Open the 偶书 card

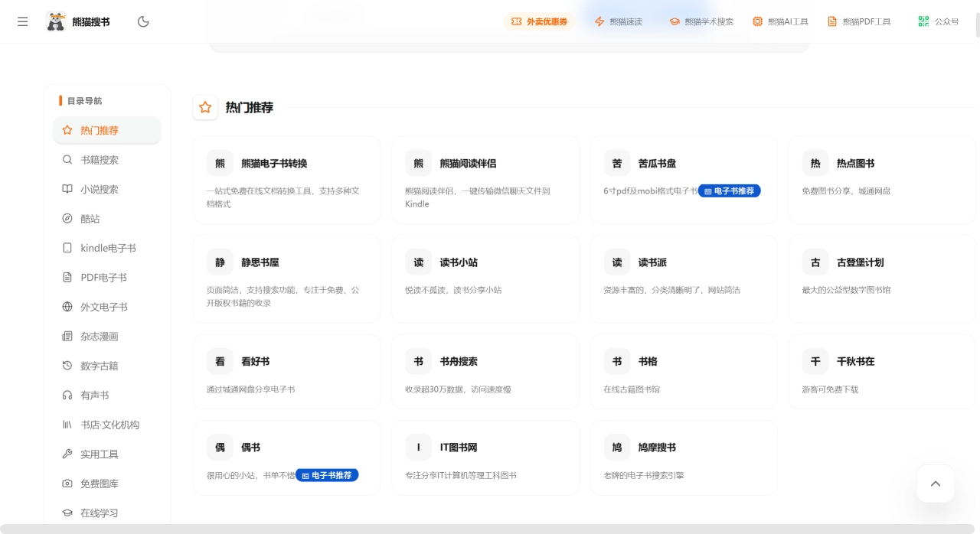[x=287, y=458]
